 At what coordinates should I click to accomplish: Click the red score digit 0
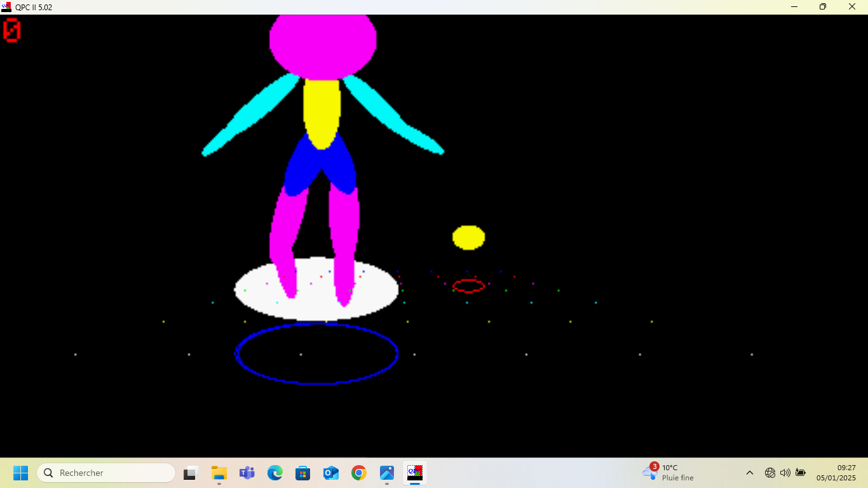[12, 30]
